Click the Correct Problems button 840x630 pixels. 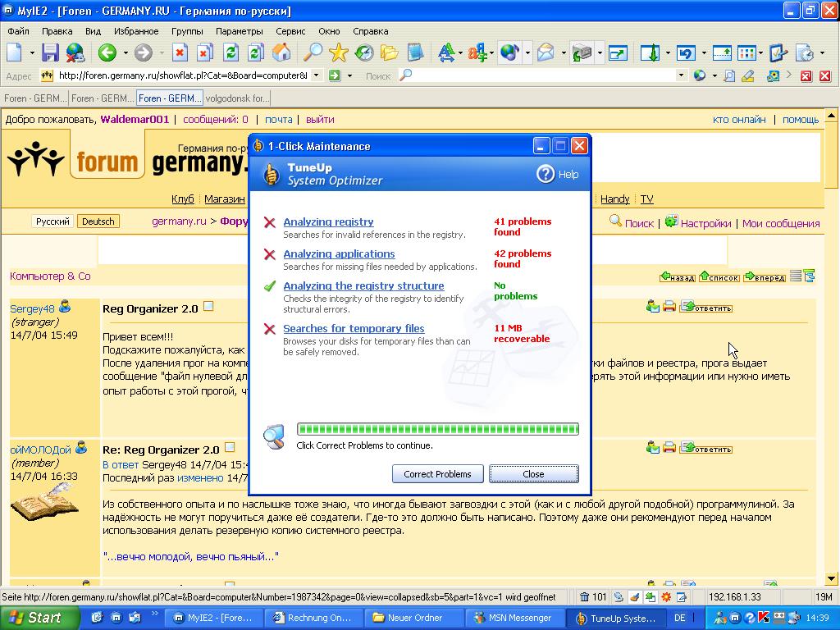(x=438, y=474)
